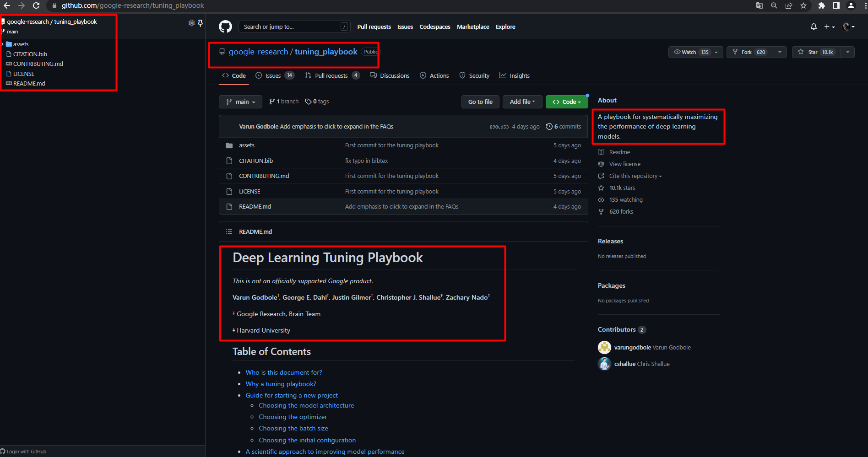
Task: Toggle the browser side panel icon
Action: pyautogui.click(x=836, y=5)
